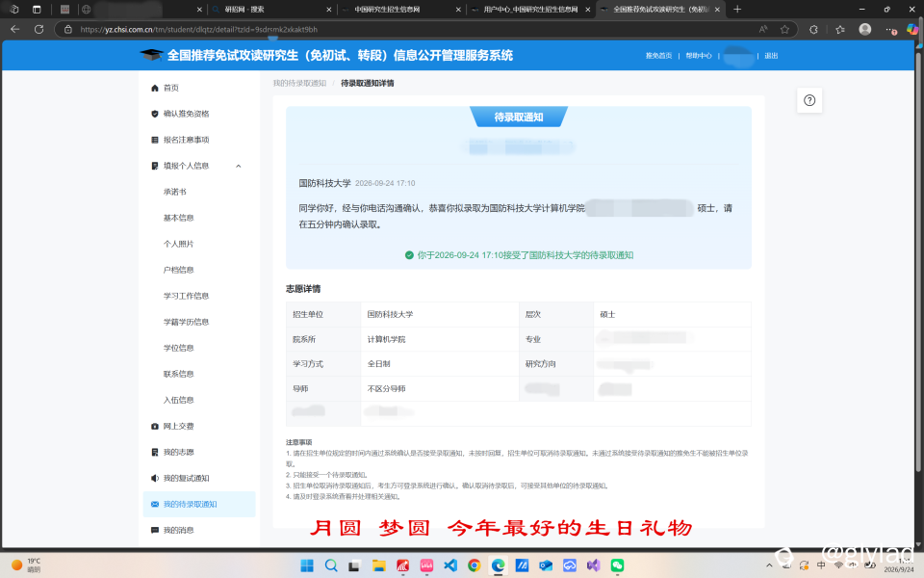Open 承诺书 sub-item
This screenshot has width=924, height=578.
click(x=175, y=192)
